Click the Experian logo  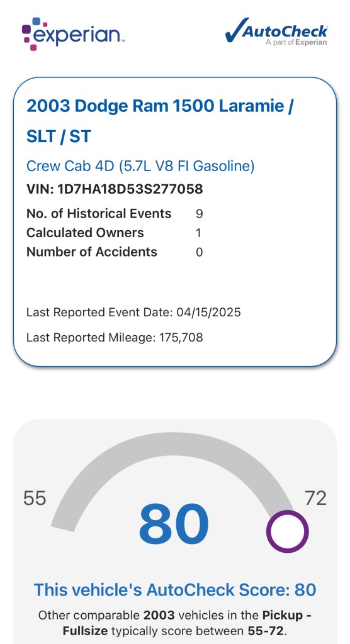coord(73,34)
